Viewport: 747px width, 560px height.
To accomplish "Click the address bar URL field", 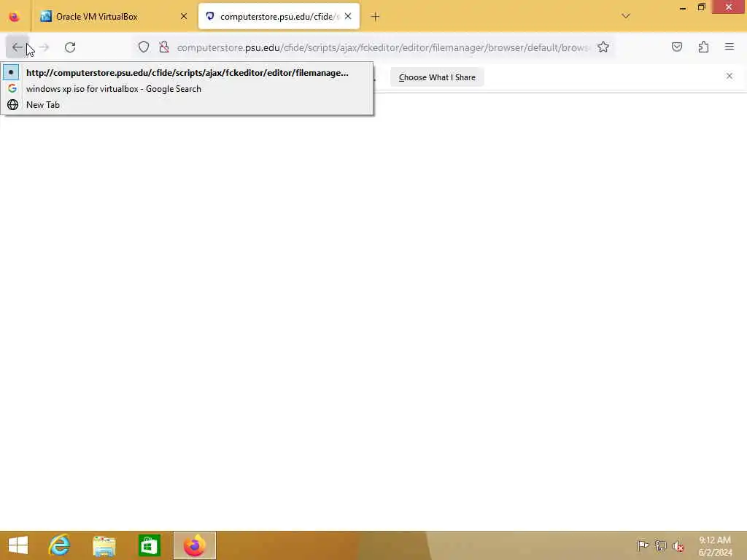I will click(384, 47).
